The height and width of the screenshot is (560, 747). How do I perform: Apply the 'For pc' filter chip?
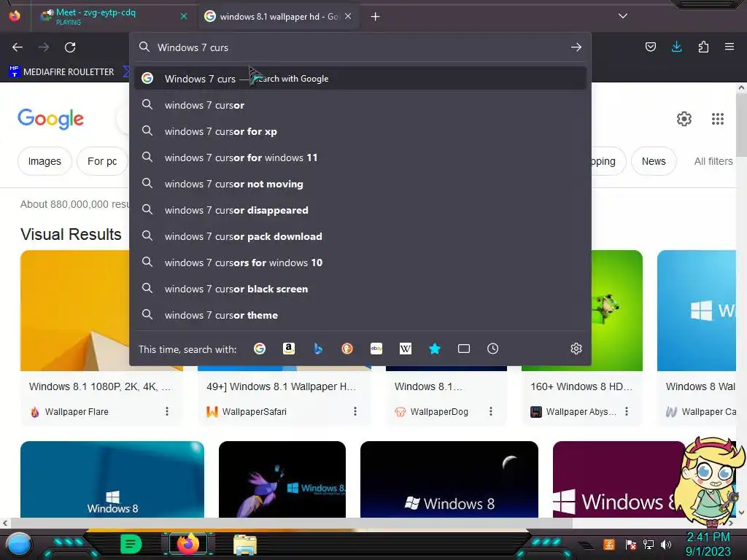click(x=102, y=161)
